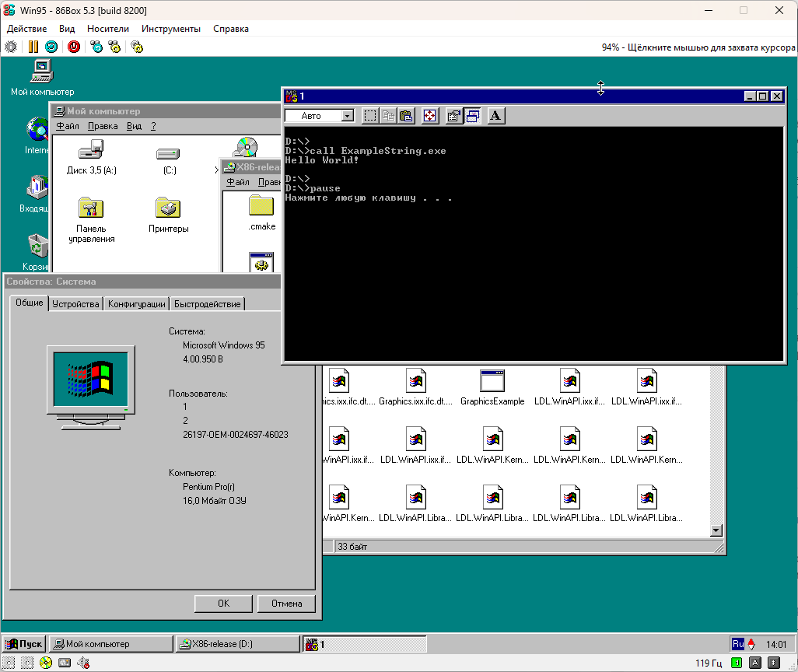This screenshot has height=672, width=798.
Task: Open the Пуск start menu
Action: point(24,644)
